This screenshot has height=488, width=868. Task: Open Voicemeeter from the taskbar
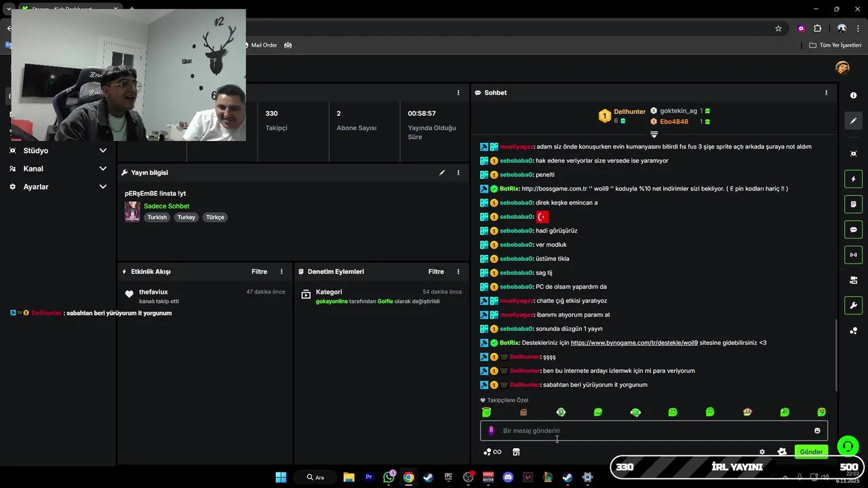click(488, 477)
